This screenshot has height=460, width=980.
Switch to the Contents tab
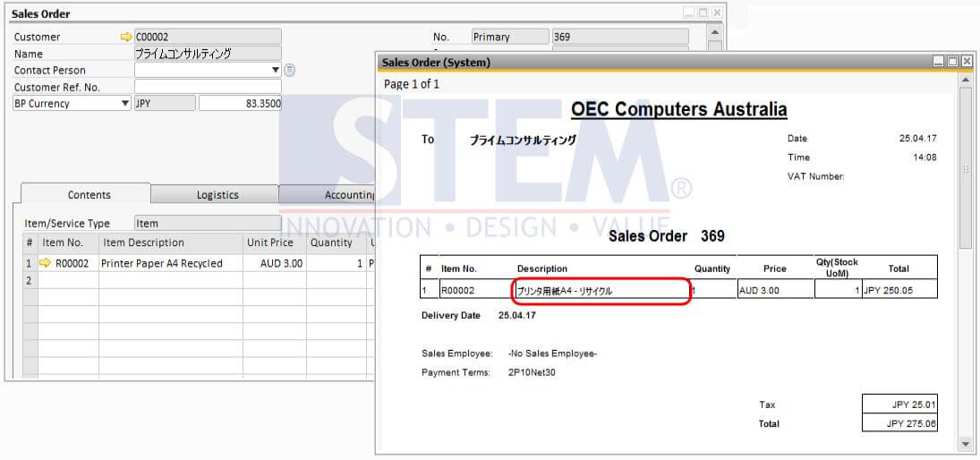[89, 195]
